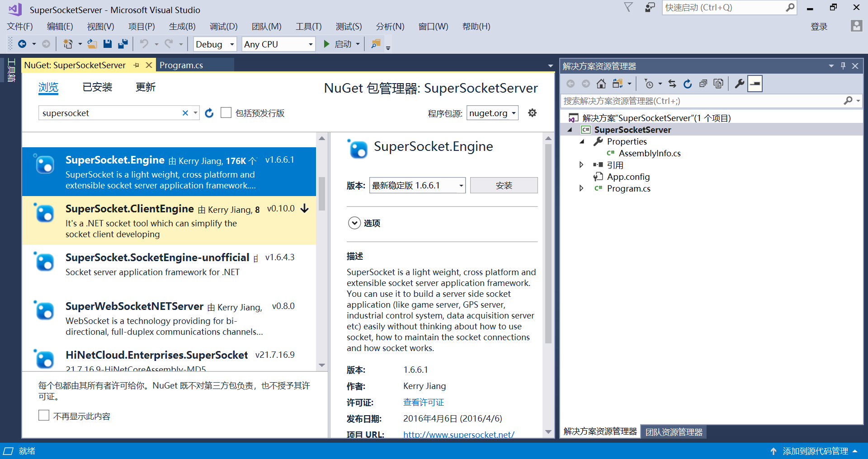868x459 pixels.
Task: Open the 工具 menu
Action: pyautogui.click(x=308, y=26)
